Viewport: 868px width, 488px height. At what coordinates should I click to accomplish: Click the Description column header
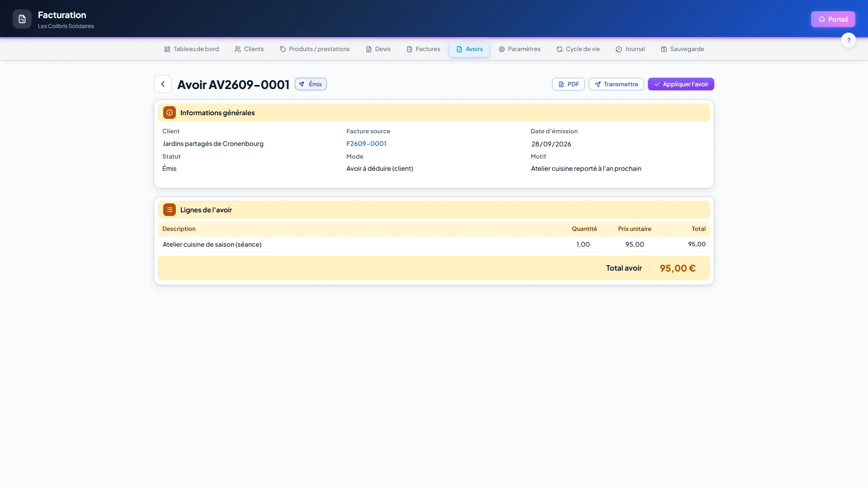(x=179, y=229)
